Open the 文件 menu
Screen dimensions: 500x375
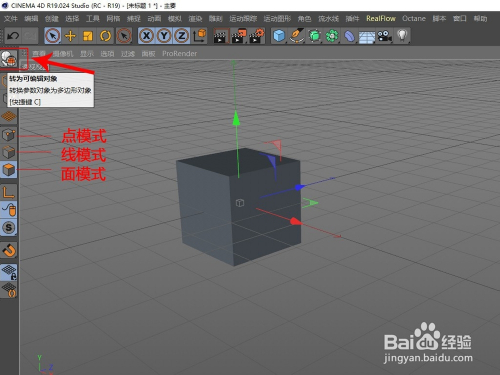(x=11, y=19)
